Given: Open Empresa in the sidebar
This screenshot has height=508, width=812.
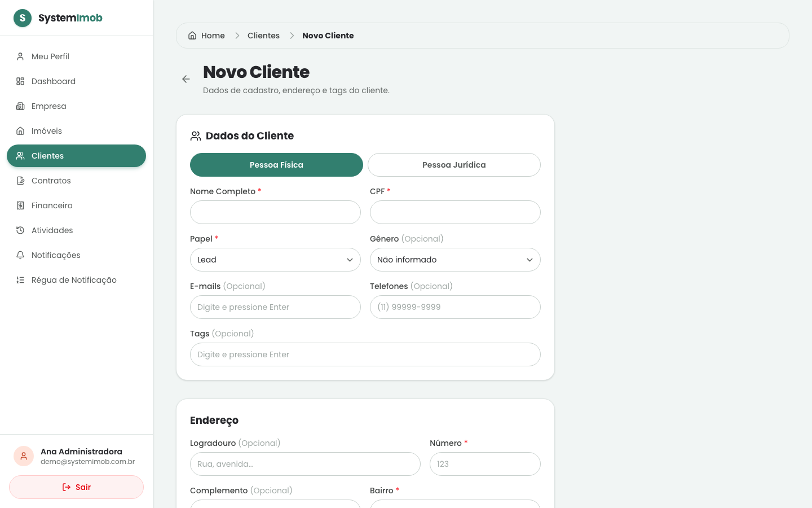Looking at the screenshot, I should pos(76,106).
